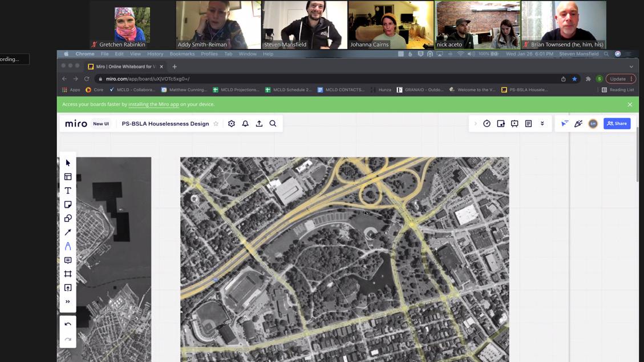The image size is (644, 362).
Task: Star the PS-BSLA Houselessness Design board
Action: (216, 124)
